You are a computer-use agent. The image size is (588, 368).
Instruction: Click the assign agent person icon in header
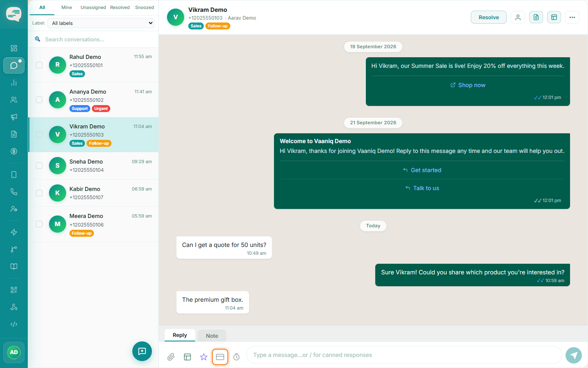[x=518, y=17]
